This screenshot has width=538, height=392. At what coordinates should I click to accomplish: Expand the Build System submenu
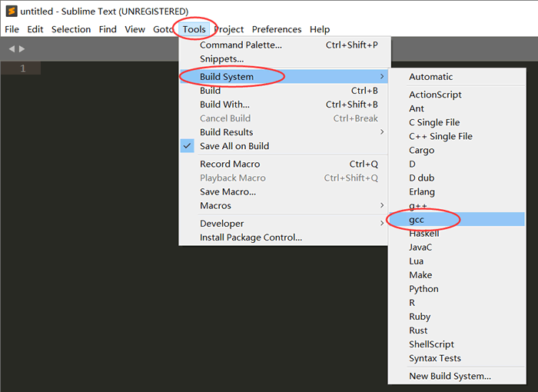[x=226, y=77]
